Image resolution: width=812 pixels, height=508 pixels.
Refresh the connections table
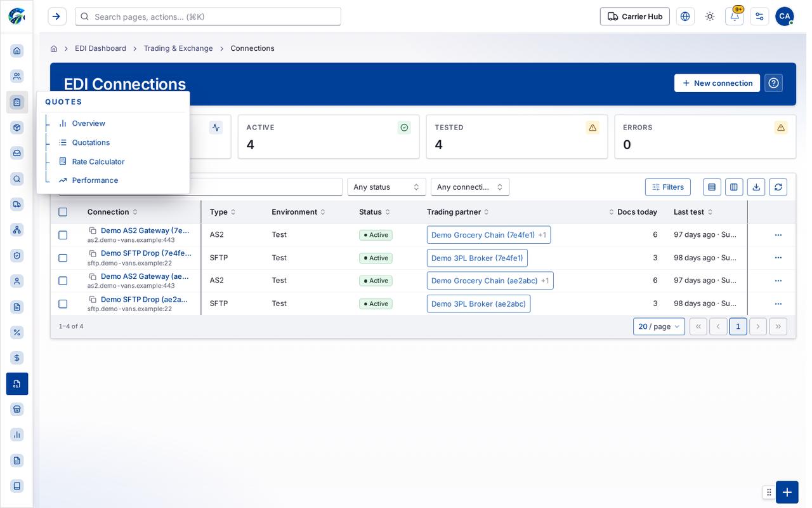coord(778,187)
